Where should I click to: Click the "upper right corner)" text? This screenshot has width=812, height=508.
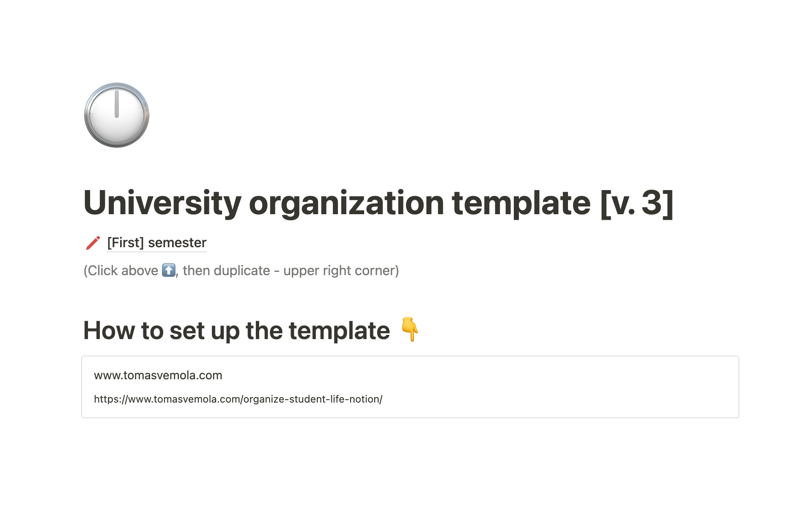click(341, 271)
